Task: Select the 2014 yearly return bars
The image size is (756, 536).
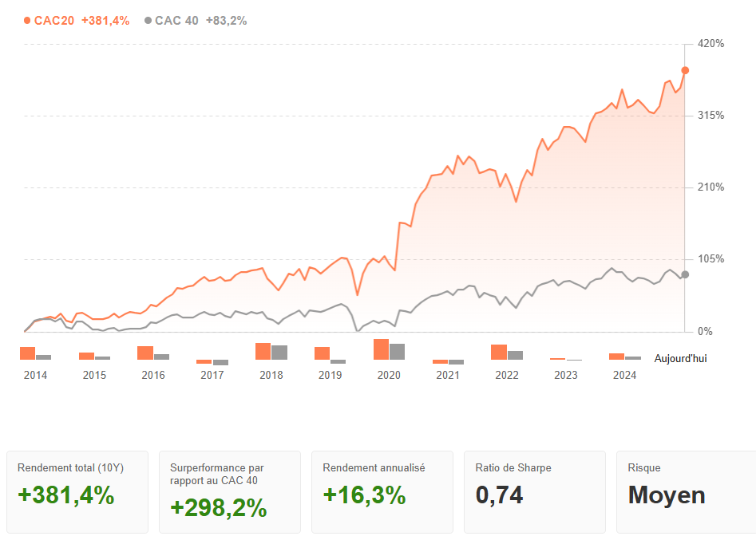Action: [x=35, y=353]
